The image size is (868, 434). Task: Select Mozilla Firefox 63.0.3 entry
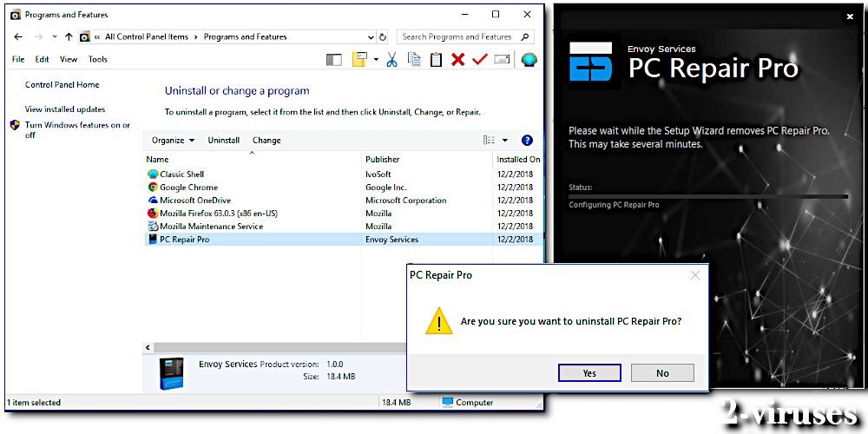pos(219,214)
